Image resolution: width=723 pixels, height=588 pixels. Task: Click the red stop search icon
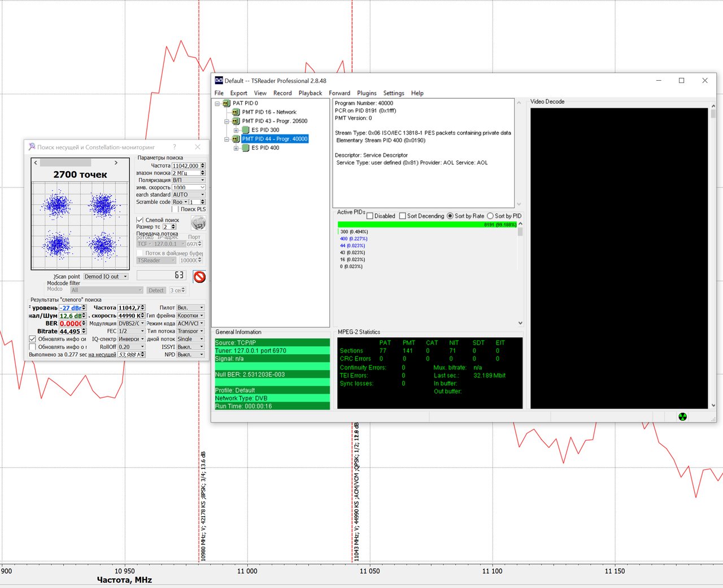(199, 277)
